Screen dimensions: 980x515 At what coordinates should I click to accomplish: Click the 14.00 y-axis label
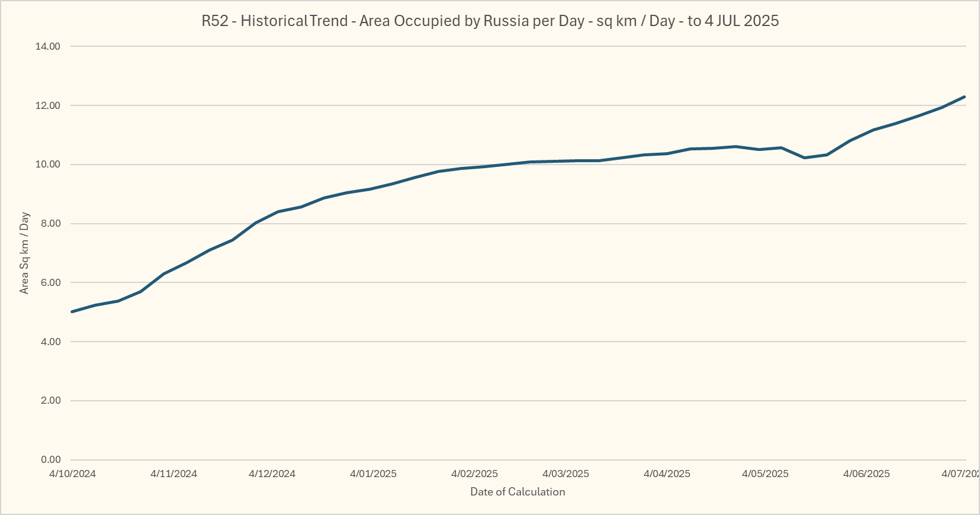coord(48,47)
